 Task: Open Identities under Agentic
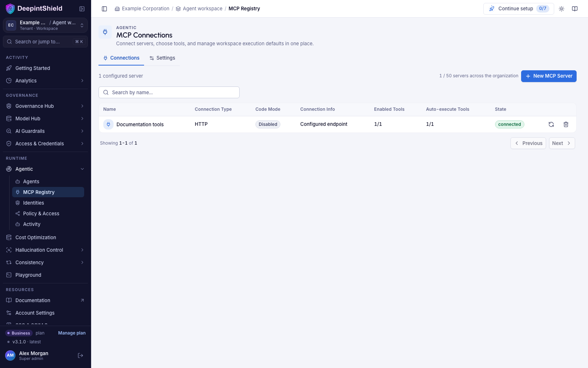tap(48, 203)
